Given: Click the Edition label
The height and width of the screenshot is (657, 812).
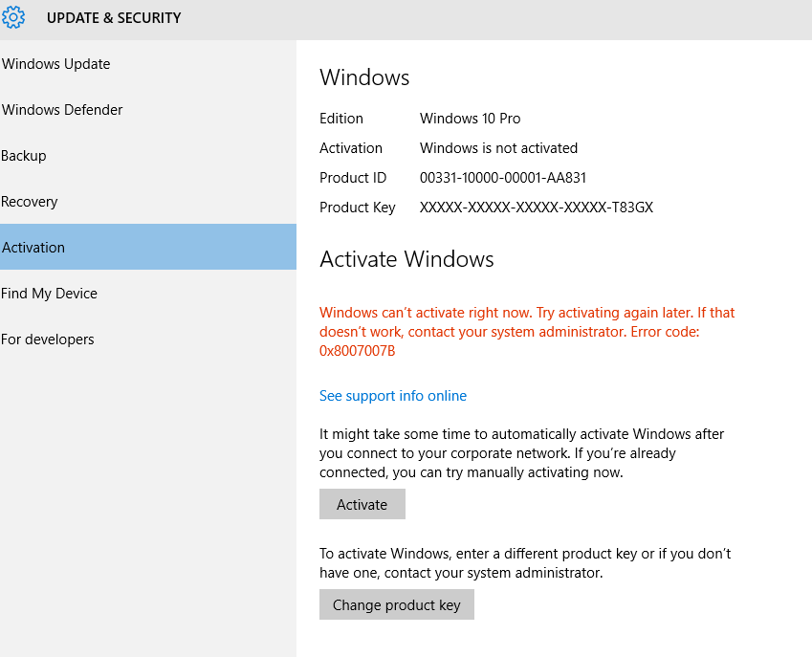Looking at the screenshot, I should coord(341,119).
